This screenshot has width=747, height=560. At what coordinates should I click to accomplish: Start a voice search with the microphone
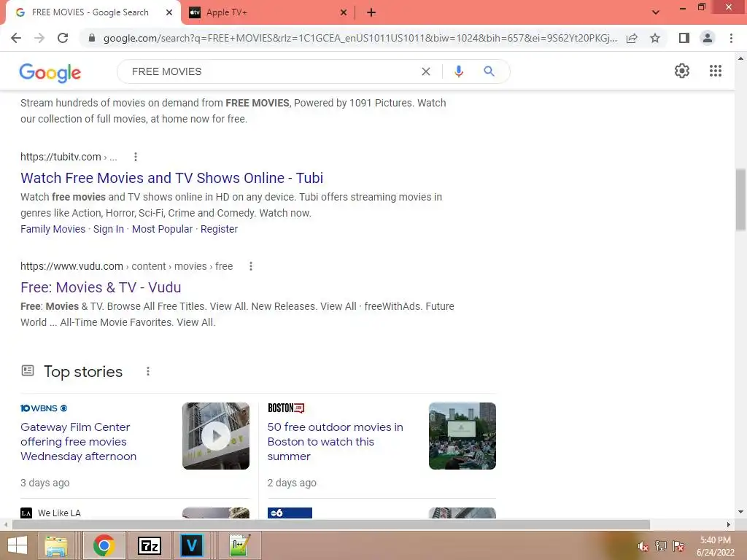[x=458, y=71]
